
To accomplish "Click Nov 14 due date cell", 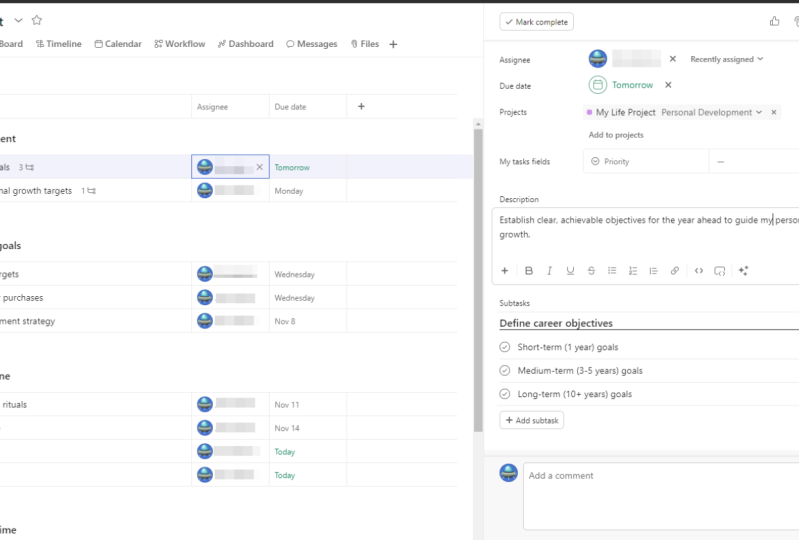I will point(308,428).
